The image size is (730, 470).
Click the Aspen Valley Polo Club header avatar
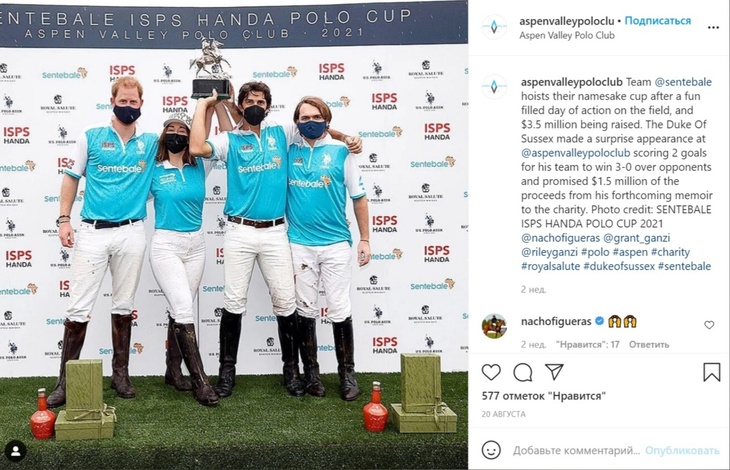[x=494, y=27]
